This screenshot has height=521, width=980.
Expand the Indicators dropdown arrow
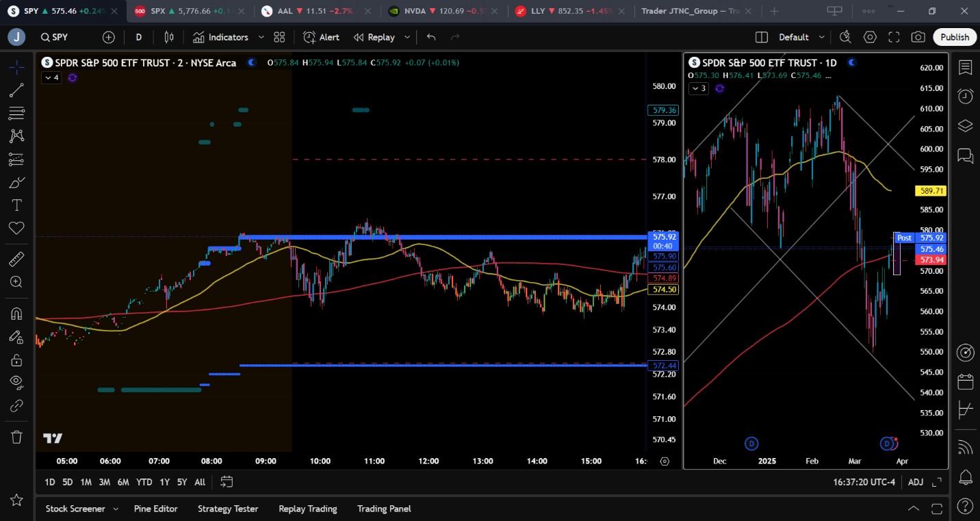pyautogui.click(x=261, y=37)
